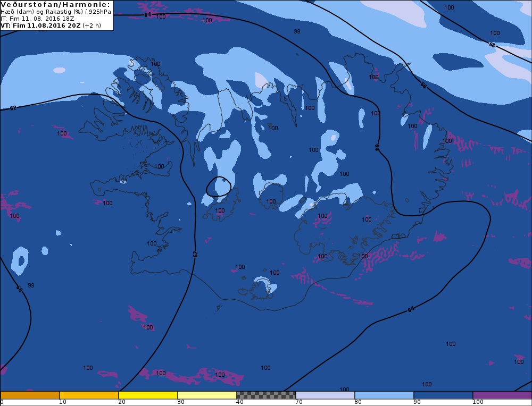This screenshot has height=406, width=532.
Task: Click the legend tick label "40"
Action: point(240,402)
